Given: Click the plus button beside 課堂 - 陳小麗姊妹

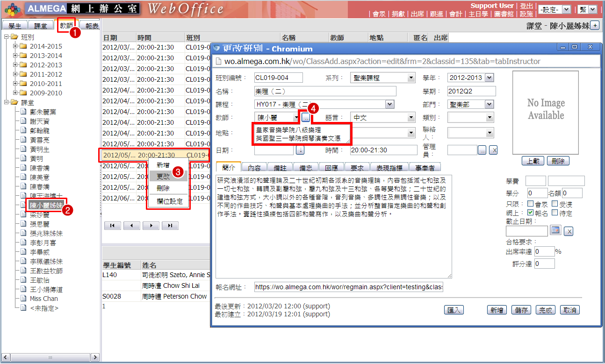Looking at the screenshot, I should [595, 26].
